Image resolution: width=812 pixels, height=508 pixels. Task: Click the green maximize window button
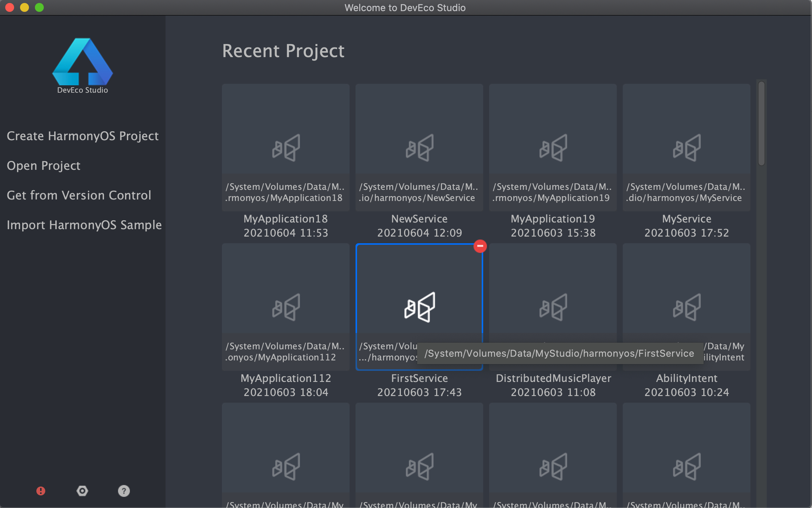[39, 7]
